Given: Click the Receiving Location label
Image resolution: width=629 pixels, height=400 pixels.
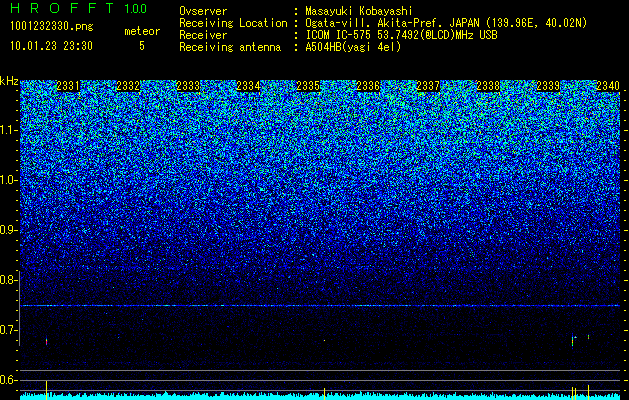Looking at the screenshot, I should click(233, 23).
